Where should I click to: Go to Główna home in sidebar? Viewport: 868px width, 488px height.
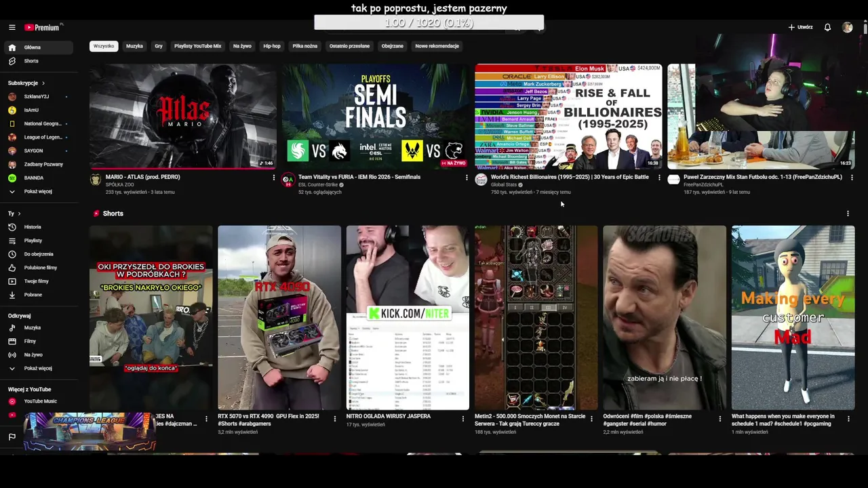37,47
